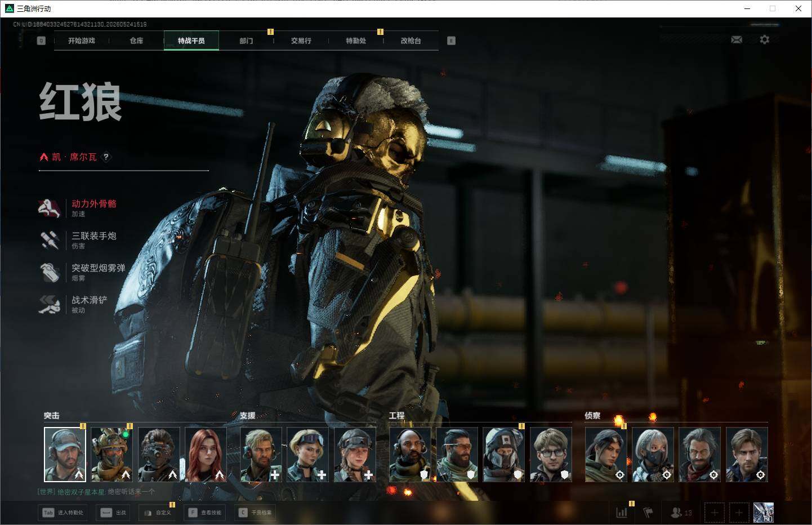
Task: Open the 开始游戏 tab
Action: (82, 41)
